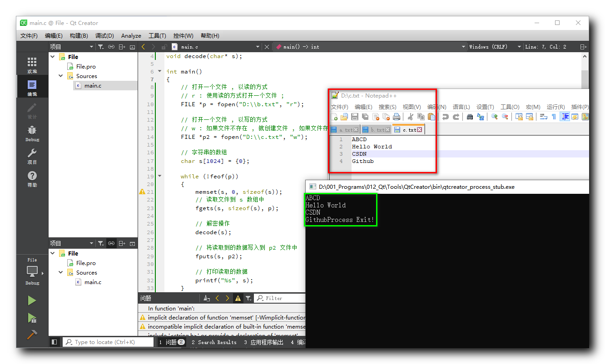This screenshot has width=605, height=364.
Task: Select main.c in the top project tree
Action: point(93,85)
